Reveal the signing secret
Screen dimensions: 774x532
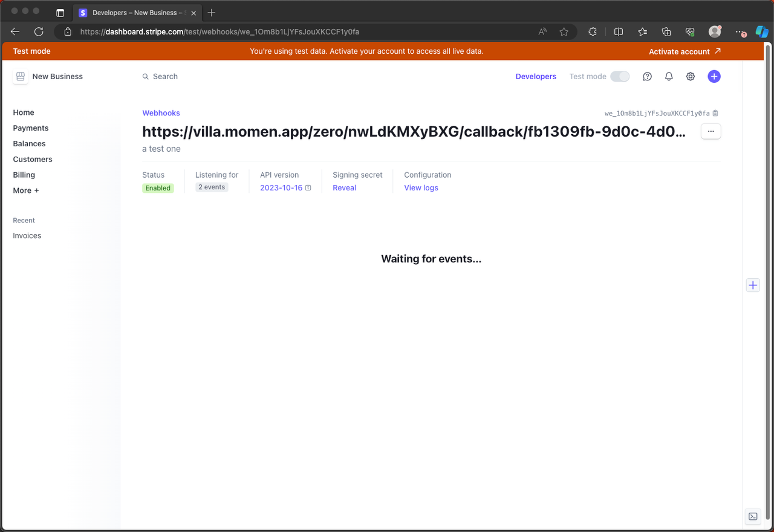coord(344,188)
